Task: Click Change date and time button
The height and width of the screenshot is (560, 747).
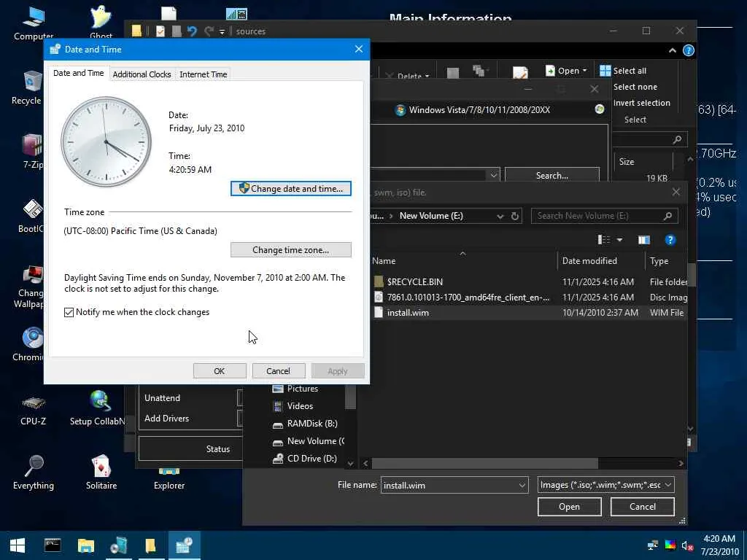Action: (x=291, y=189)
